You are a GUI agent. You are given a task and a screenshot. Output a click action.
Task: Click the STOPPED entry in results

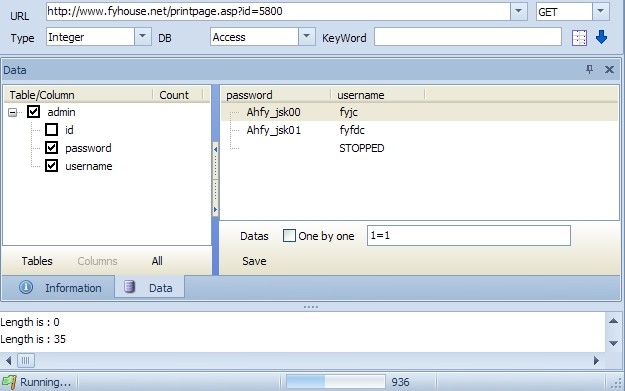[x=362, y=148]
